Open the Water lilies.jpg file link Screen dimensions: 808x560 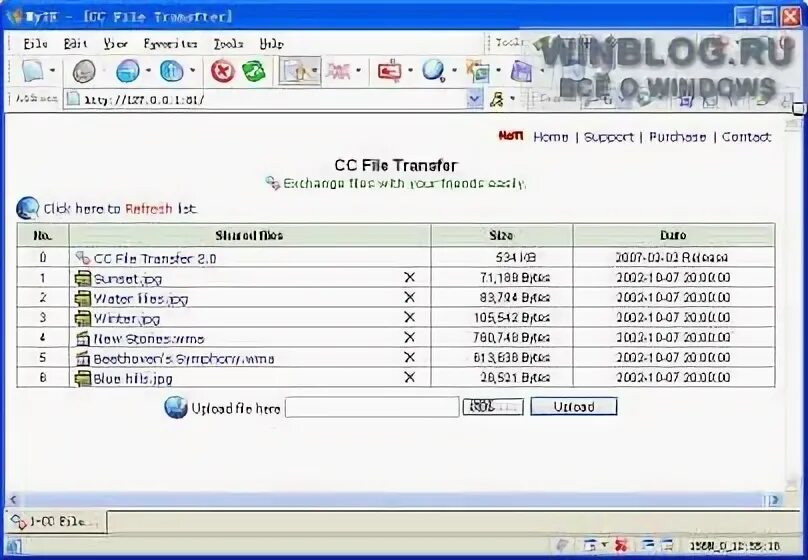(x=141, y=299)
